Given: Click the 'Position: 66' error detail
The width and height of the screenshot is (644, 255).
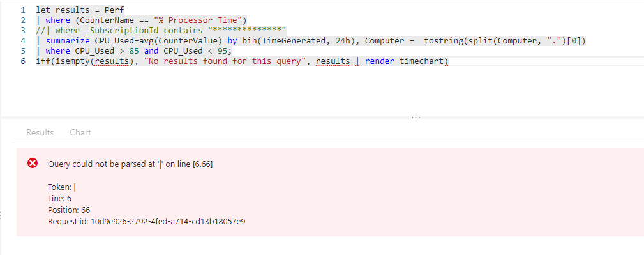Looking at the screenshot, I should click(68, 210).
